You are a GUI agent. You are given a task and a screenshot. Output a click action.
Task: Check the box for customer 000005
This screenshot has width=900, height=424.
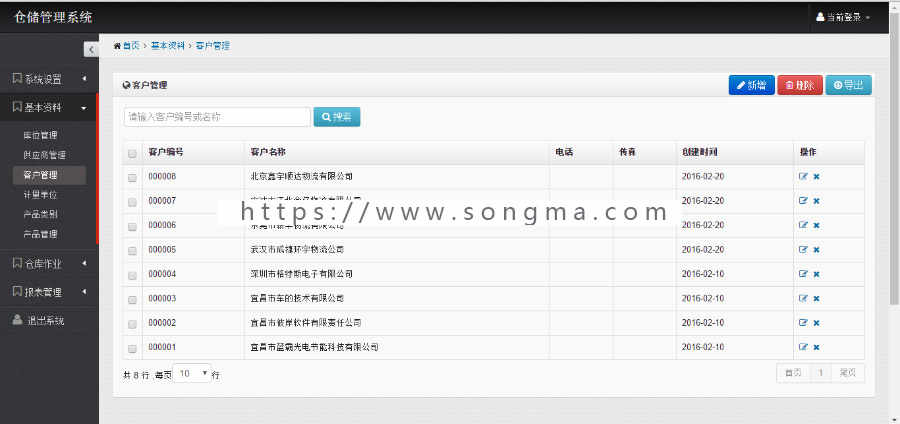coord(132,251)
